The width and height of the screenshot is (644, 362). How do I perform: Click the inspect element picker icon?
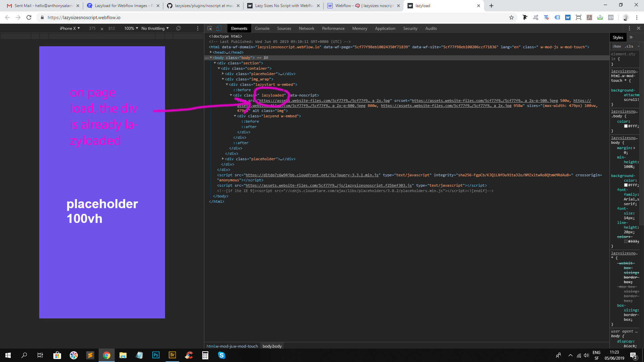pyautogui.click(x=210, y=28)
